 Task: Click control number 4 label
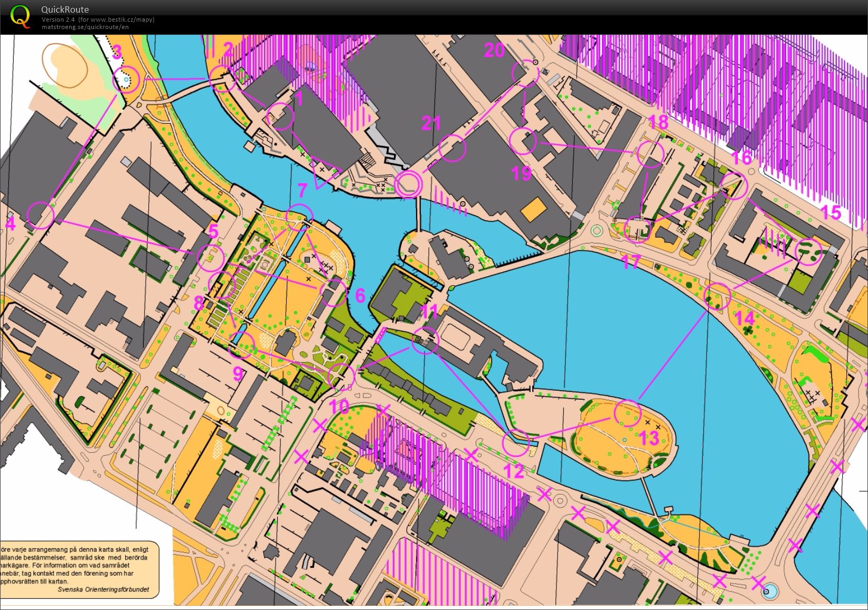[11, 224]
